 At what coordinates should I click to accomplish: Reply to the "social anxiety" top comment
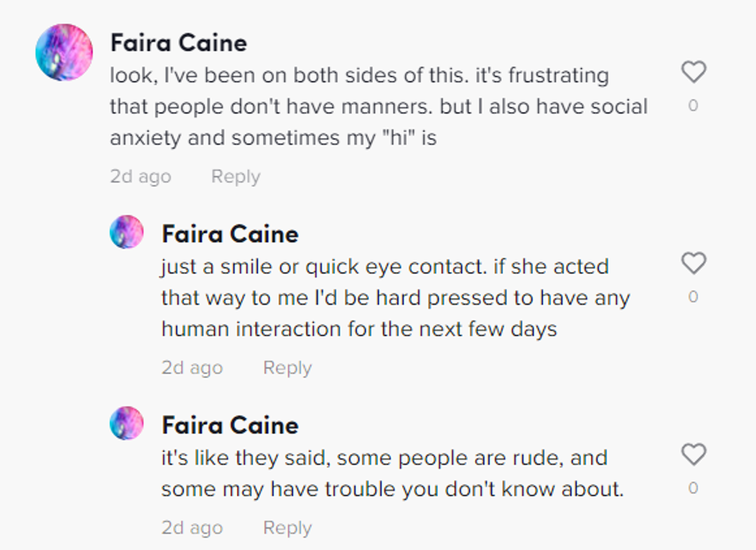[235, 177]
